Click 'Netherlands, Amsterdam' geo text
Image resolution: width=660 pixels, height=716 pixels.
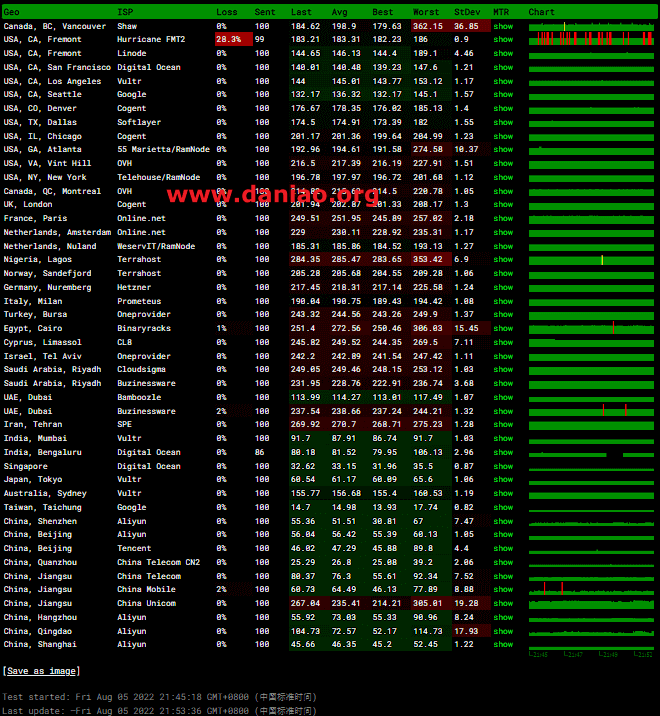[57, 232]
